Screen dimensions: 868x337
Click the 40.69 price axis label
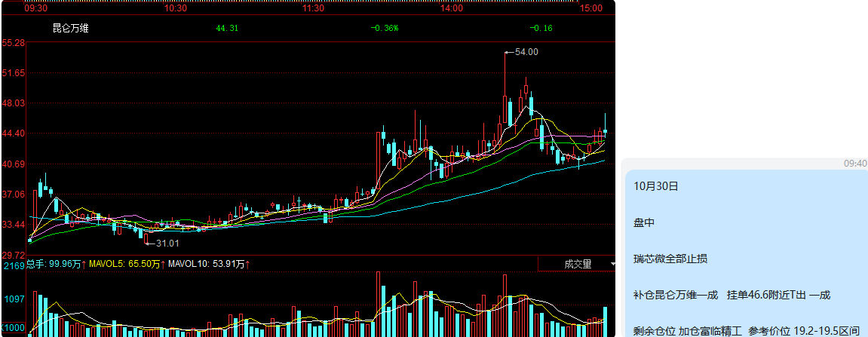pyautogui.click(x=14, y=164)
